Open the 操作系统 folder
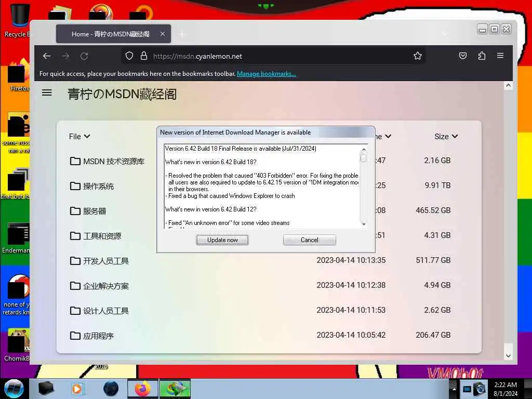This screenshot has height=399, width=532. pyautogui.click(x=98, y=186)
